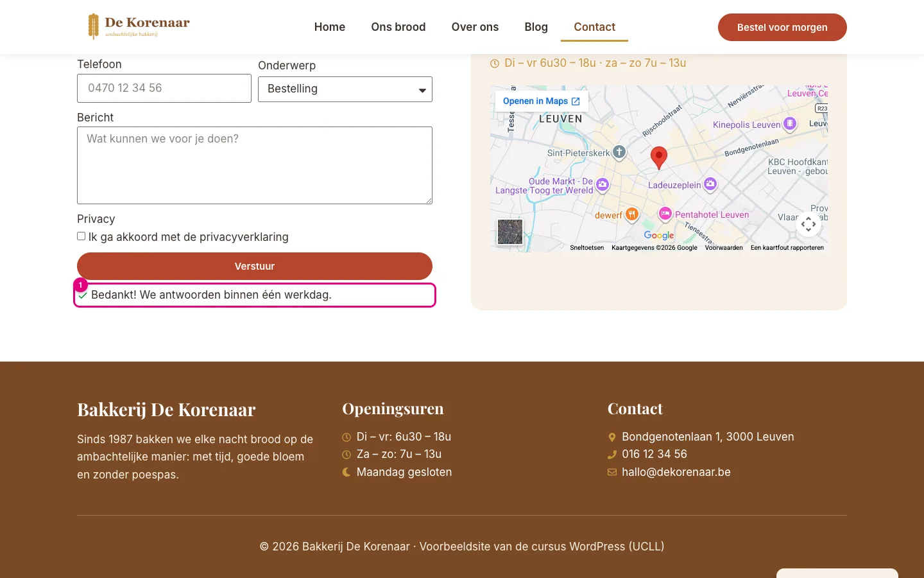
Task: Open Sneltoetsen on the map
Action: (587, 248)
